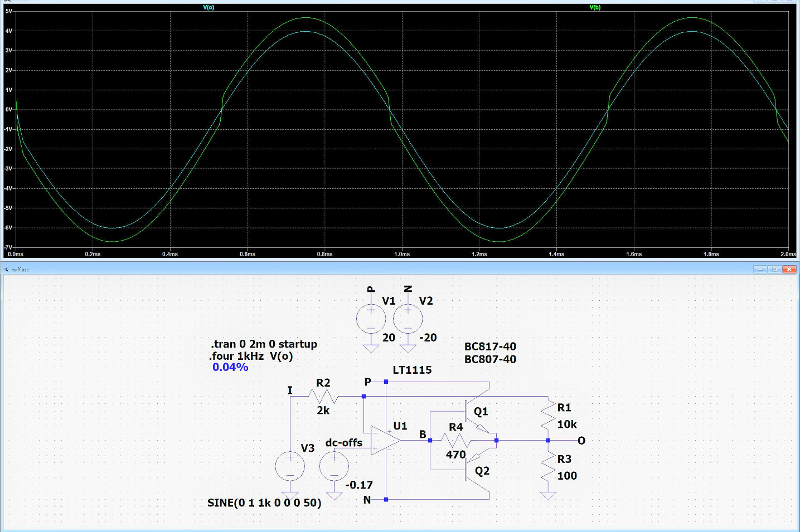Click the .four 1kHz V(o) directive
The height and width of the screenshot is (532, 800).
251,357
